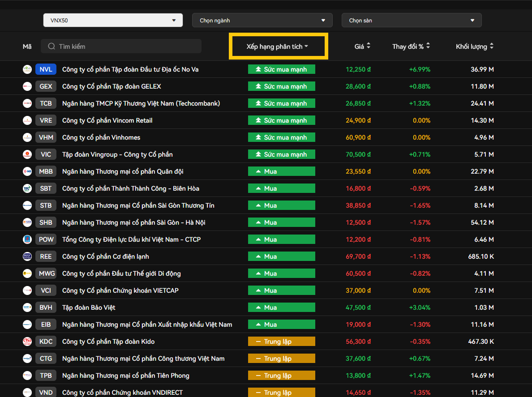The image size is (532, 397).
Task: Click the GEX company logo icon
Action: click(x=27, y=86)
